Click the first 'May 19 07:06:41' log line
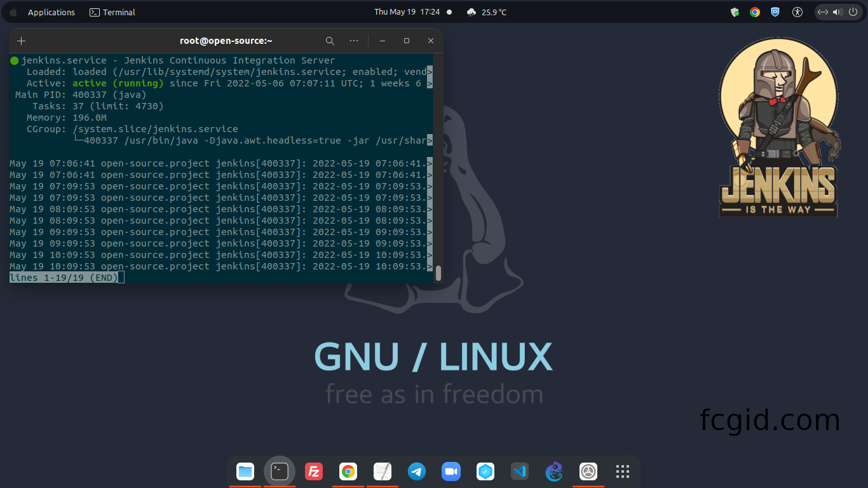 point(221,163)
